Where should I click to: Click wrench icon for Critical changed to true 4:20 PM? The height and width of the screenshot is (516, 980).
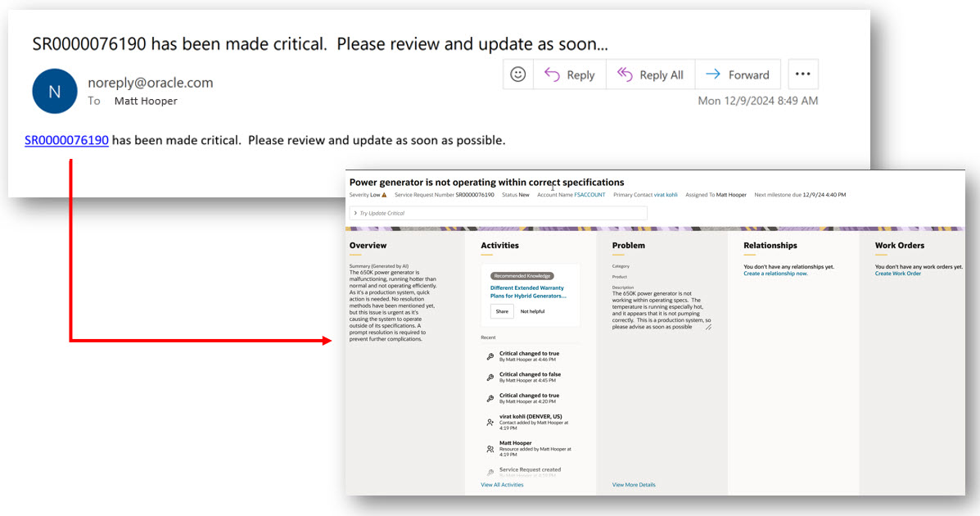490,398
